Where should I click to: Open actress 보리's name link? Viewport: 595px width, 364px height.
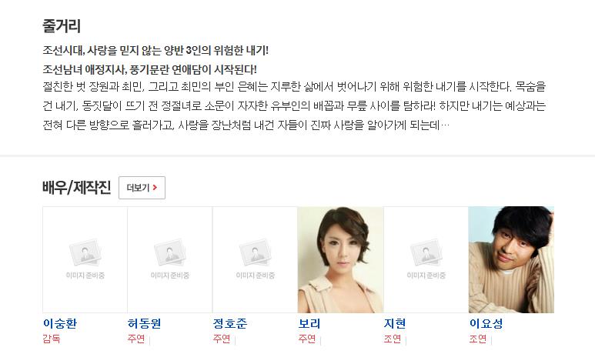click(309, 323)
